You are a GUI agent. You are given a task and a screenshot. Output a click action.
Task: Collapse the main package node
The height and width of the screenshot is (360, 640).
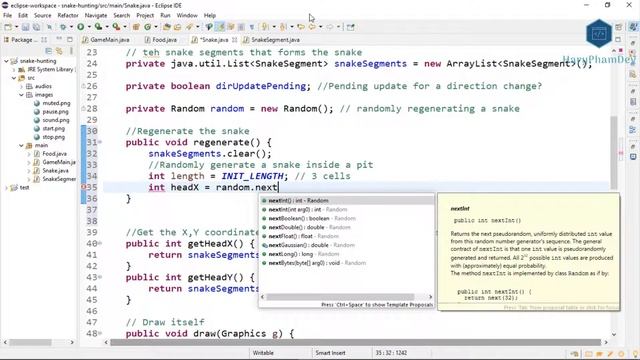pos(21,145)
